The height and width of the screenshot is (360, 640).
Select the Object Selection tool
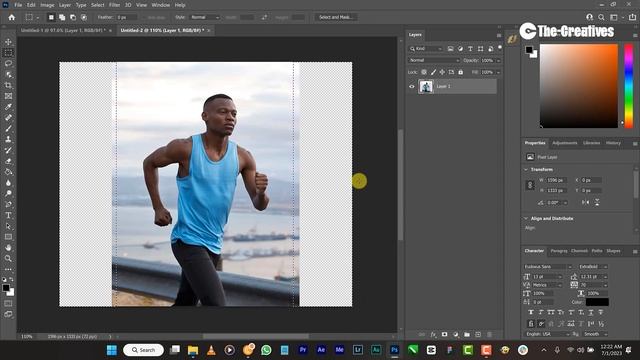pos(8,75)
